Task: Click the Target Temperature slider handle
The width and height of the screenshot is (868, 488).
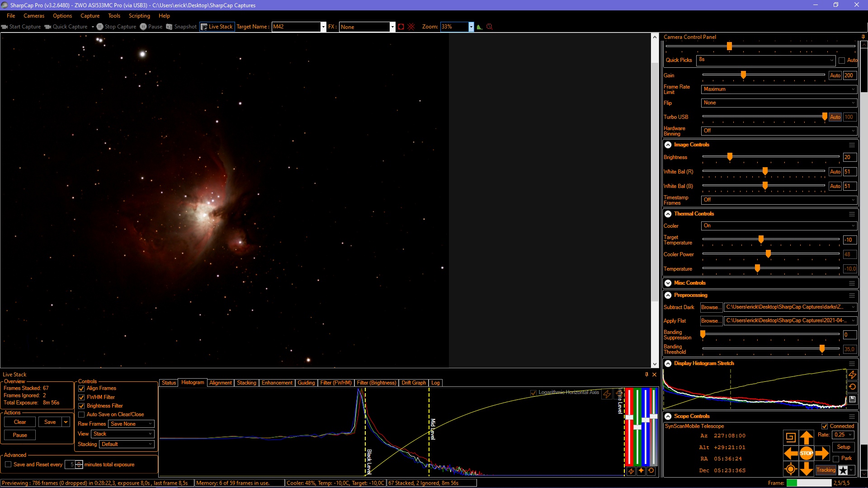Action: click(761, 239)
